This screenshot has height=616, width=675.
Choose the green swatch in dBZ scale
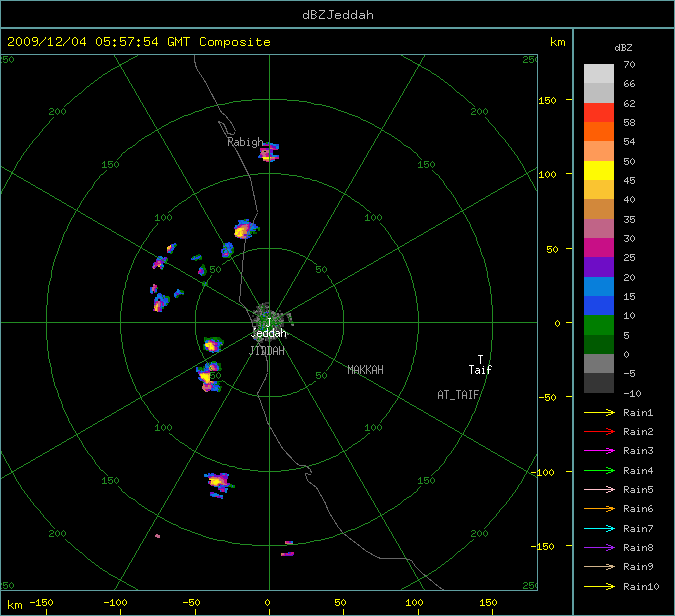(599, 324)
